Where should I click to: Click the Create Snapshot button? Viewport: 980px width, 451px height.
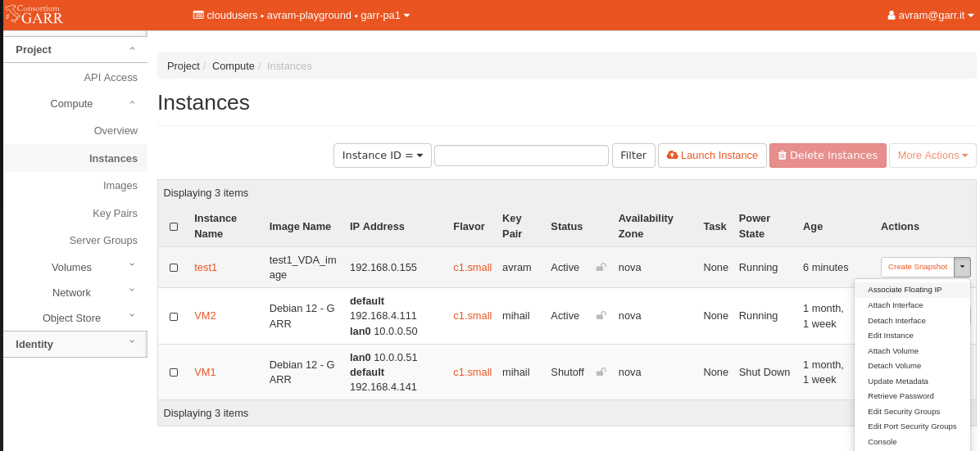coord(918,267)
